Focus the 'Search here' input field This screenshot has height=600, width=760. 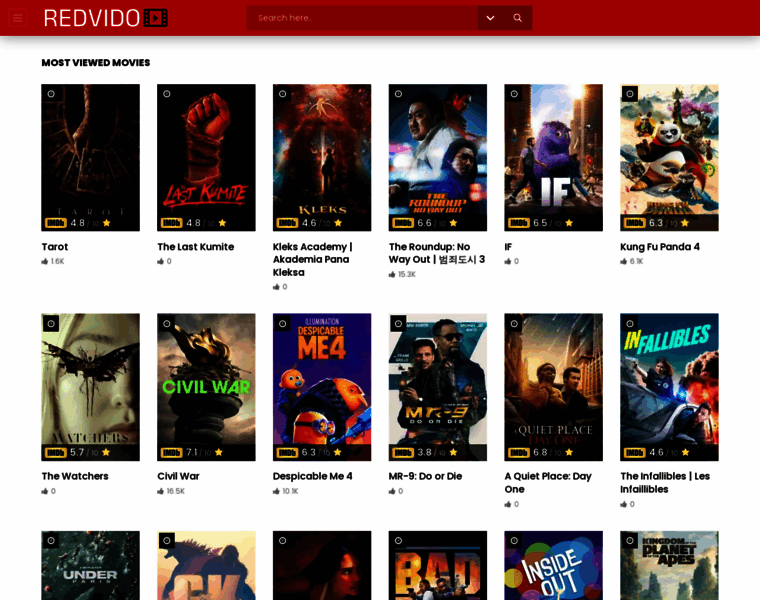(x=362, y=18)
